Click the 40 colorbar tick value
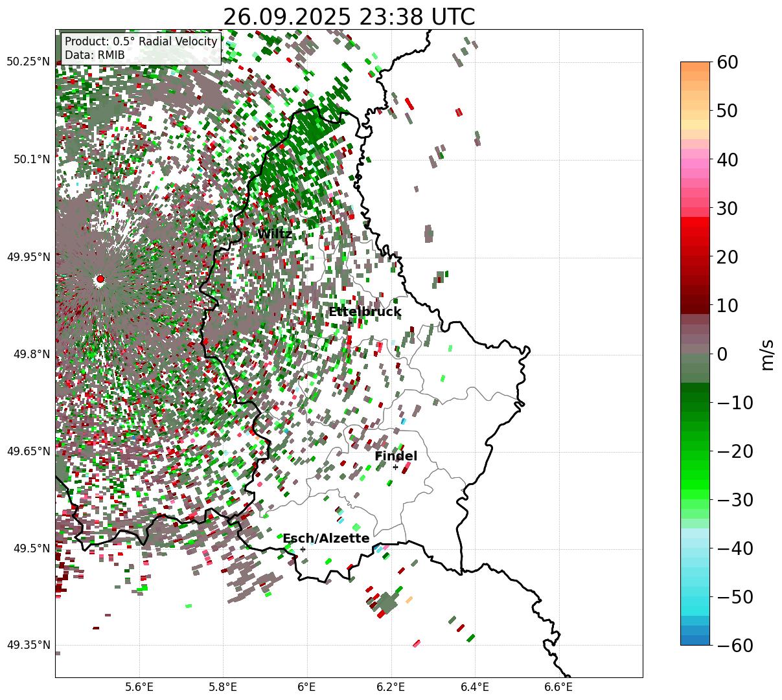Screen dimensions: 782x700 click(727, 159)
